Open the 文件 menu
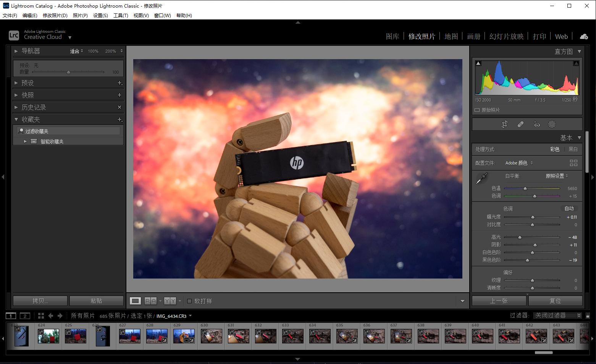 [10, 15]
